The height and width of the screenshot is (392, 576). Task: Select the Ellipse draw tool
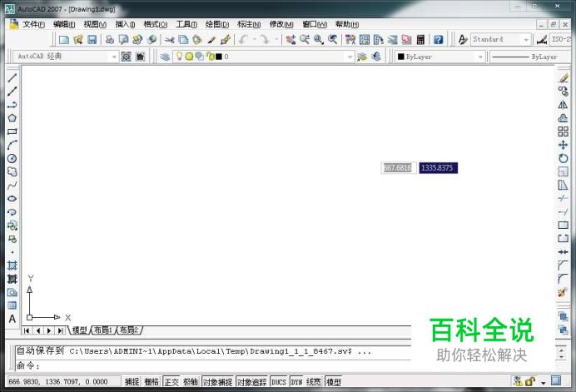12,198
